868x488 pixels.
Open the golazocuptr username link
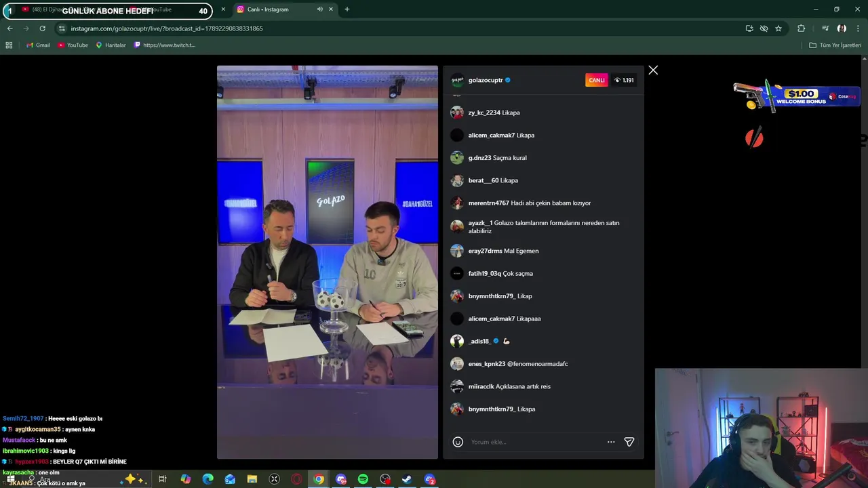(x=486, y=80)
